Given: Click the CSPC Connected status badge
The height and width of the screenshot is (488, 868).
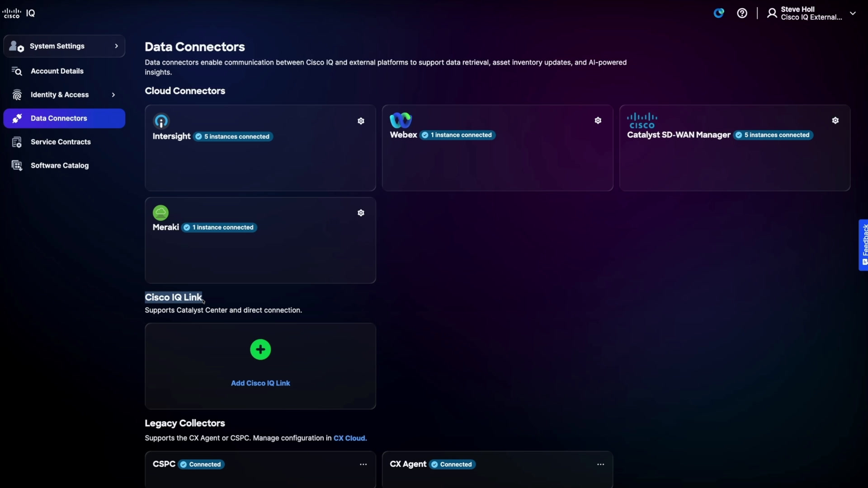Looking at the screenshot, I should point(201,465).
